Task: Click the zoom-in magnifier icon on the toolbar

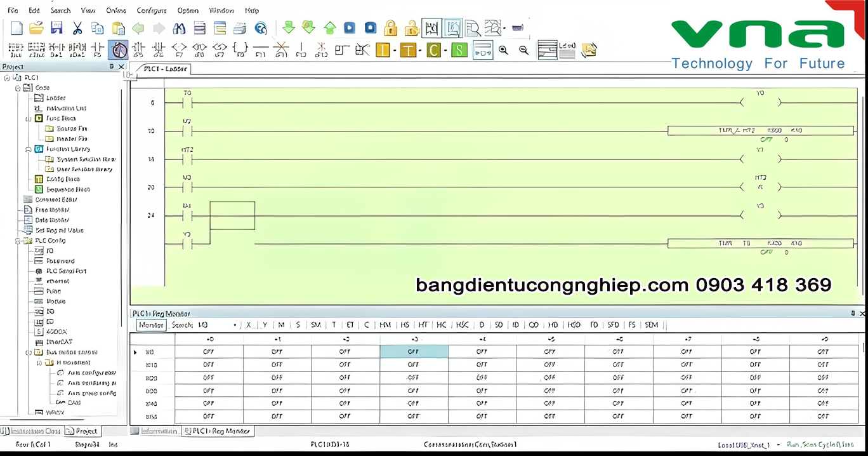Action: [x=503, y=50]
